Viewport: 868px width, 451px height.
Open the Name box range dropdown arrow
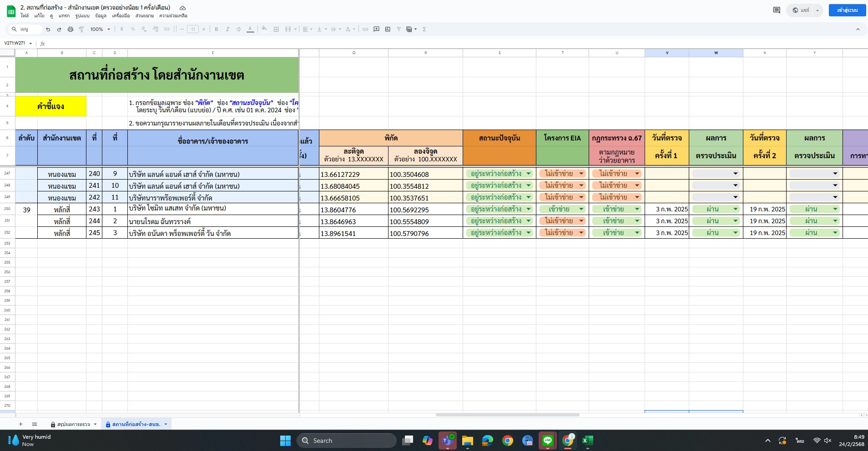30,44
